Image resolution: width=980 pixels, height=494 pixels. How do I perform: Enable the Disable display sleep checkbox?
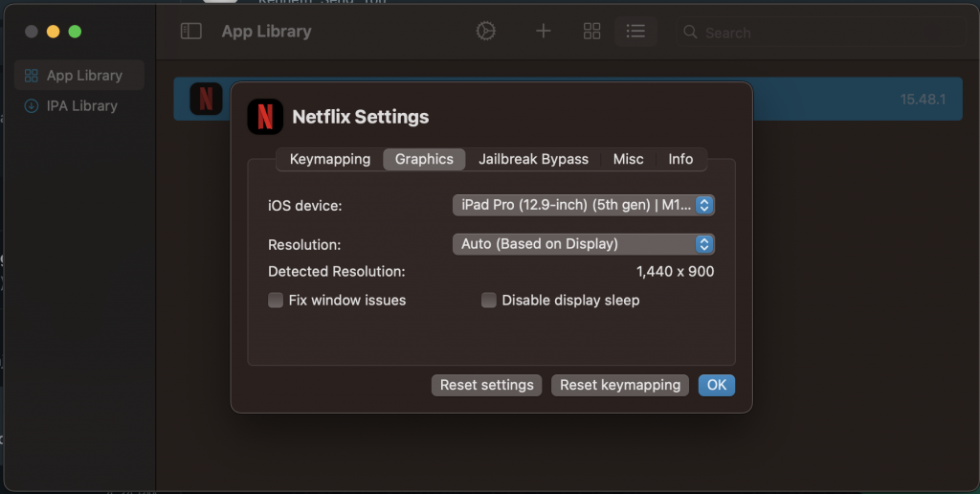coord(489,301)
